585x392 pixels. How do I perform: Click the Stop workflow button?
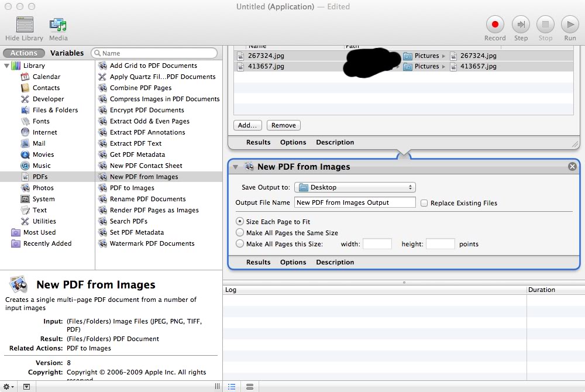click(x=545, y=25)
